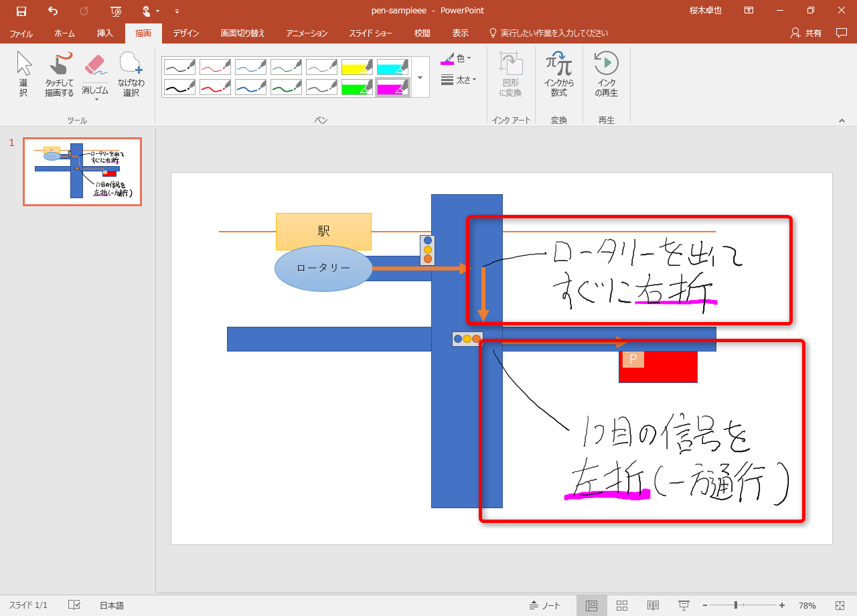Open the pen thickness dropdown
The image size is (857, 616).
click(x=459, y=80)
